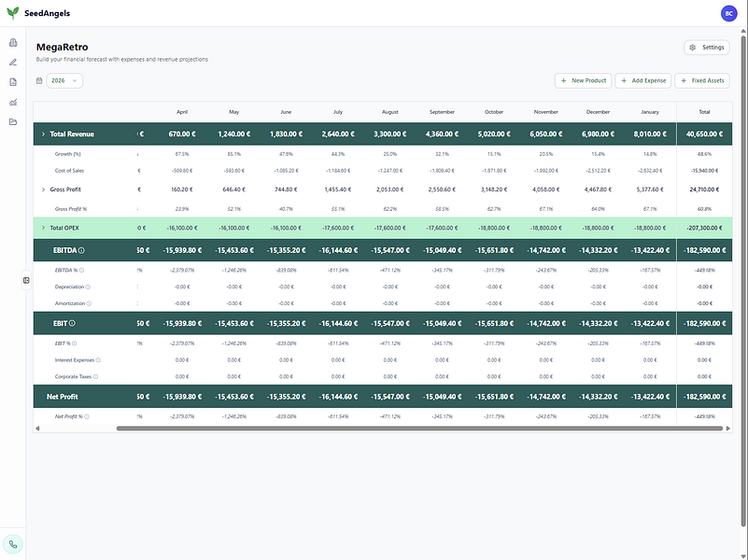Click the Amortization info icon
This screenshot has height=560, width=748.
pyautogui.click(x=89, y=303)
